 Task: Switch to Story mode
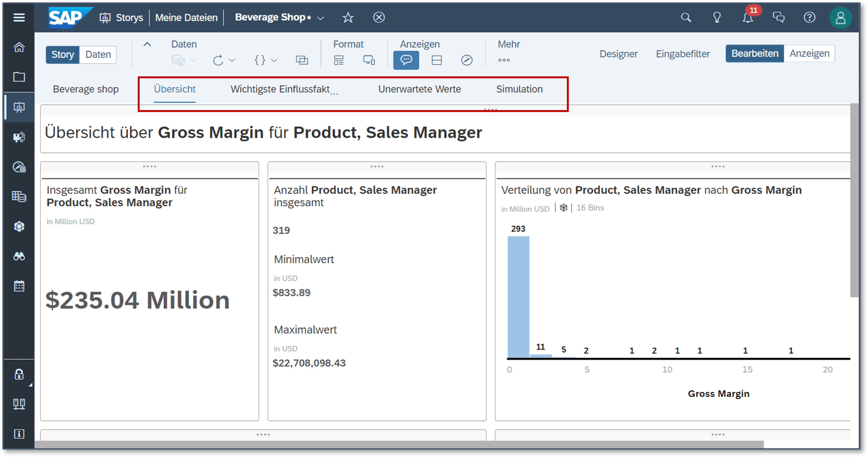click(x=63, y=55)
